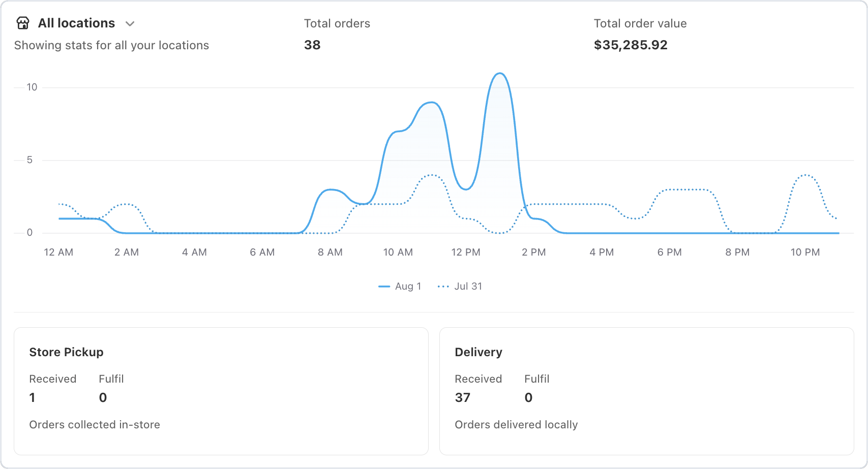Click Orders delivered locally text
868x469 pixels.
pos(516,425)
